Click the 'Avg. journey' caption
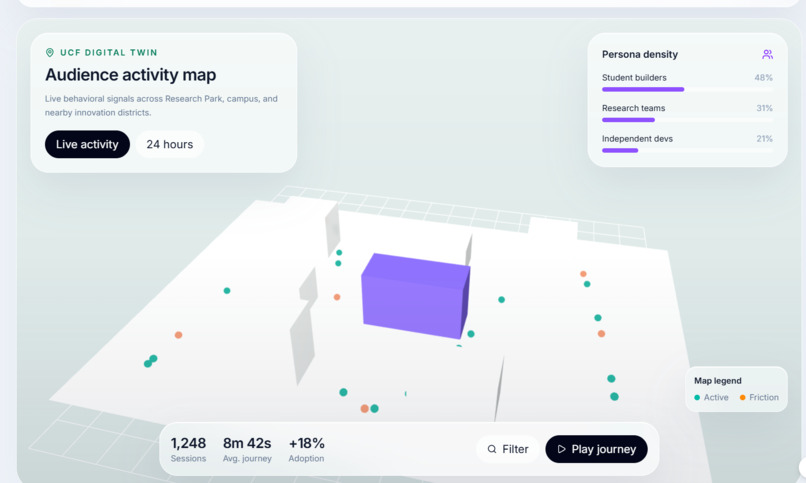 tap(247, 458)
